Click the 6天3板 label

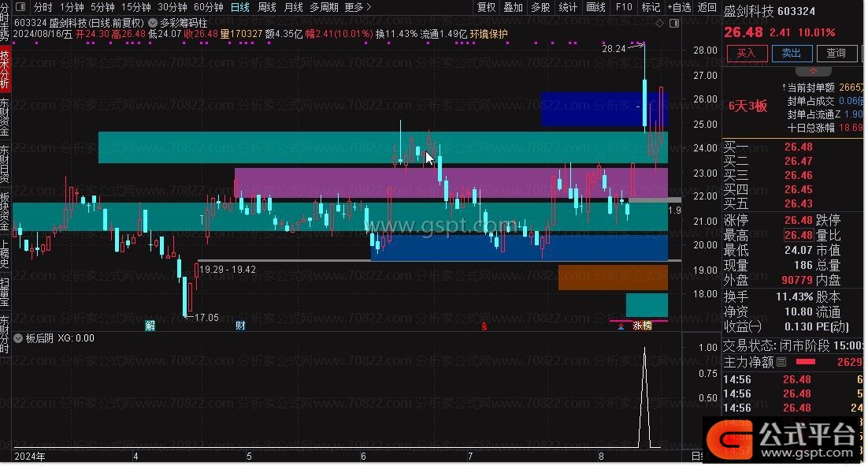click(747, 106)
